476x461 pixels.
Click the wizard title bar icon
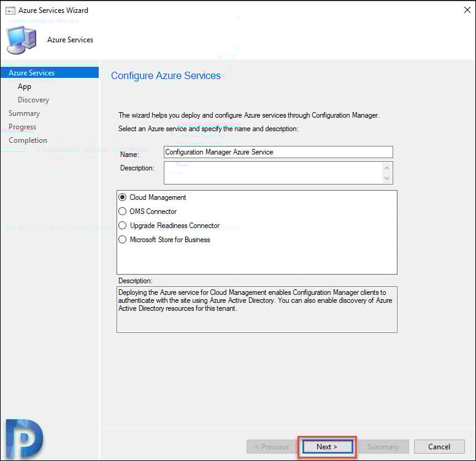pyautogui.click(x=10, y=10)
